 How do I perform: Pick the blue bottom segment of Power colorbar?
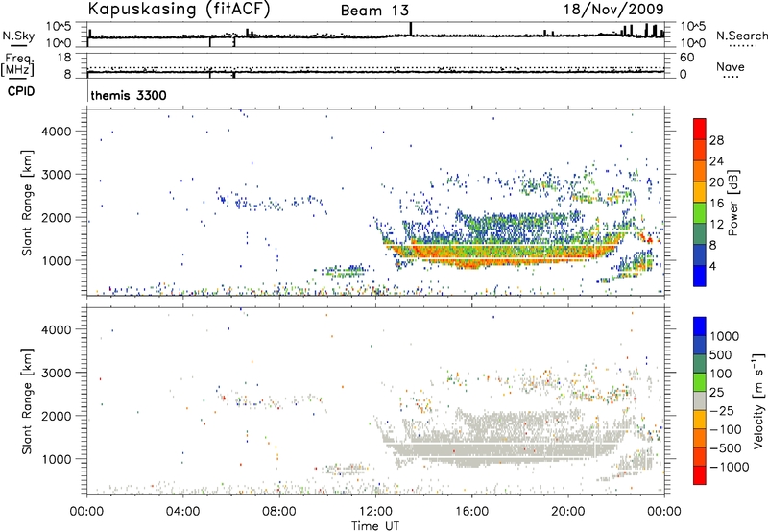pyautogui.click(x=700, y=276)
